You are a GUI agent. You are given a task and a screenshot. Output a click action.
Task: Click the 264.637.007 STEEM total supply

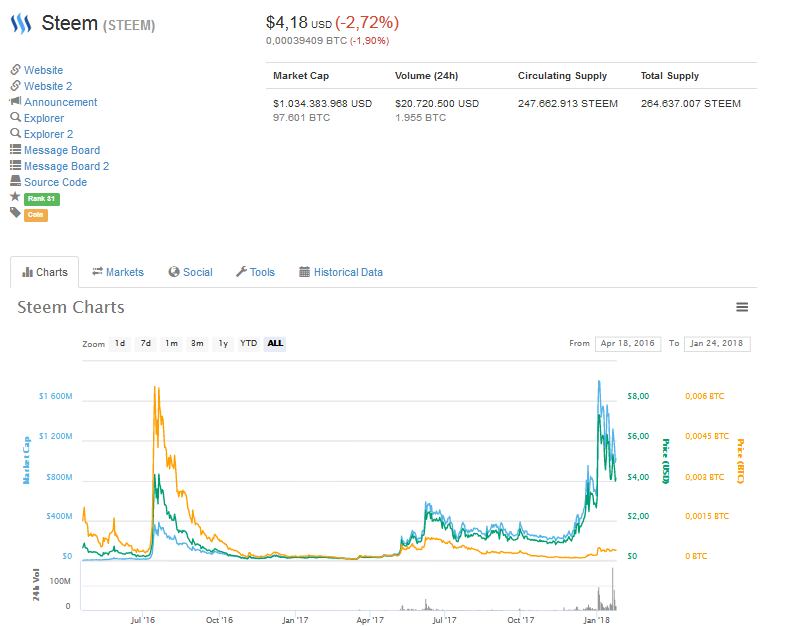click(690, 103)
